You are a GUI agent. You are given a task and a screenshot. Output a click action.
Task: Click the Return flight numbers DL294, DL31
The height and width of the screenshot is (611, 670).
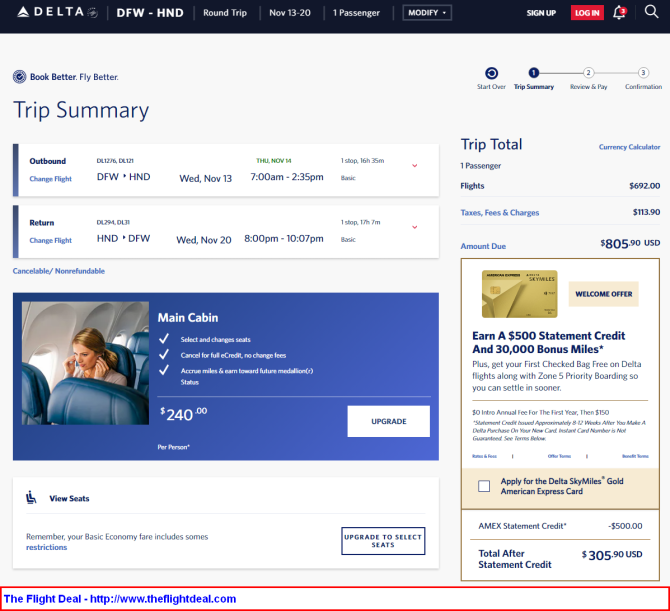[x=113, y=223]
